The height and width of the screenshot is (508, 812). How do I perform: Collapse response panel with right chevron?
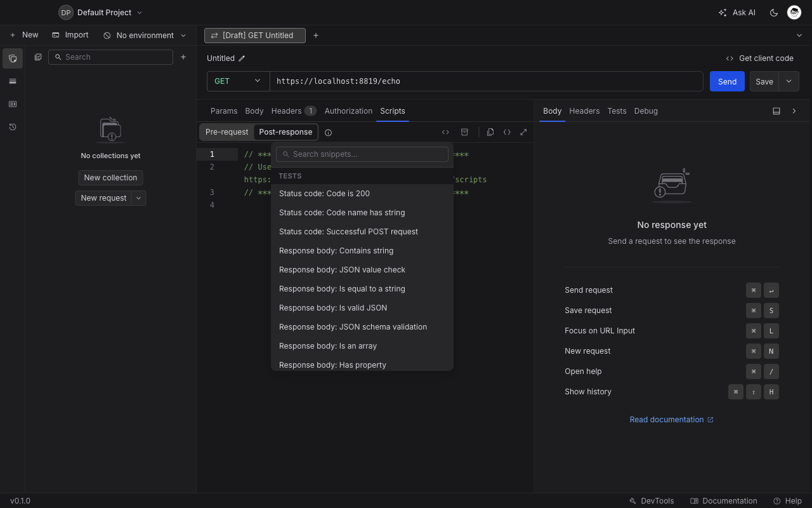point(794,111)
